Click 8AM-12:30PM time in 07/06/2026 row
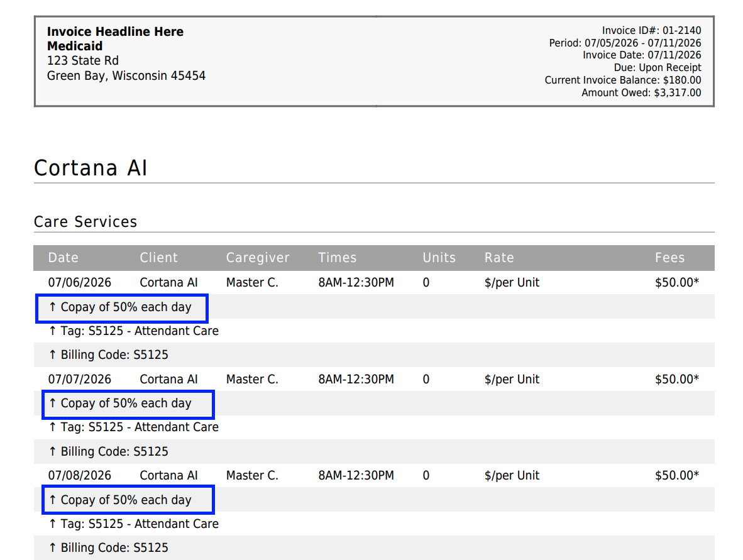 tap(356, 282)
